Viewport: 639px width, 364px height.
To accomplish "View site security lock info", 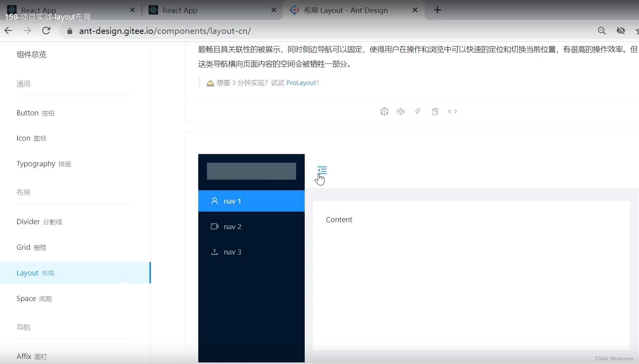I will pyautogui.click(x=70, y=31).
